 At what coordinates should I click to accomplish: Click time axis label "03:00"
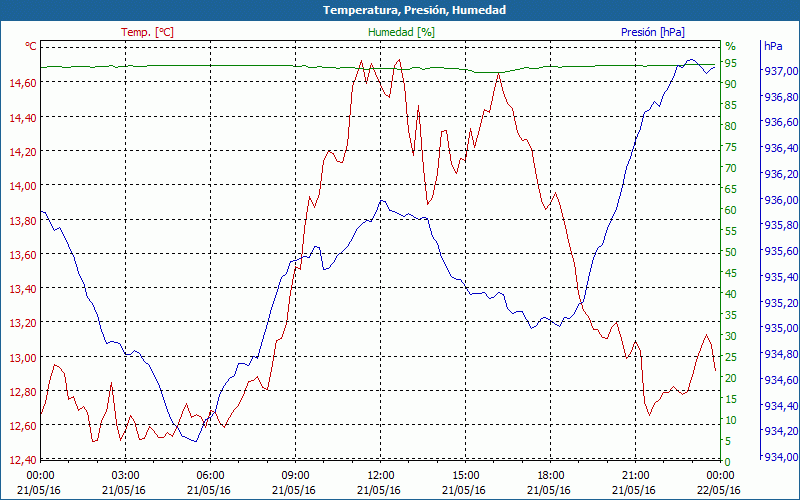[125, 476]
